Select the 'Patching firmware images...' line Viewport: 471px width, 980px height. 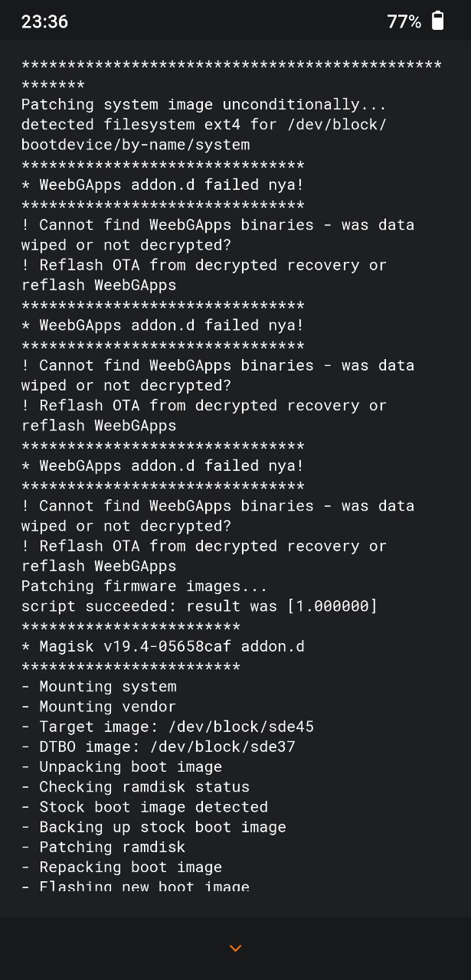145,586
